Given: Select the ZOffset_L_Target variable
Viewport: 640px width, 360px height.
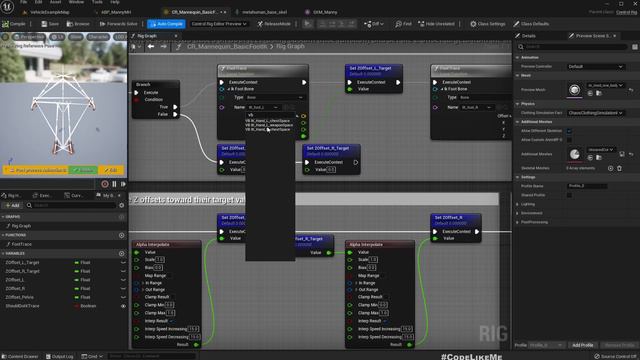Looking at the screenshot, I should point(22,262).
